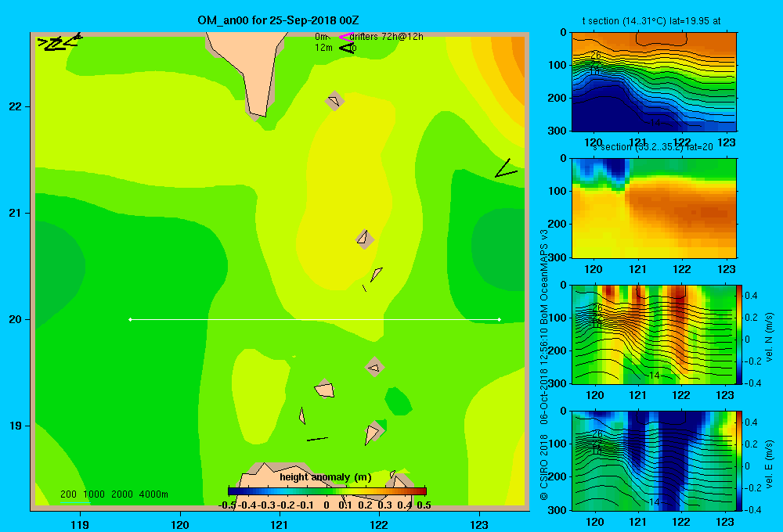This screenshot has height=532, width=783.
Task: Select the island at 19.55N near 122E
Action: pyautogui.click(x=374, y=367)
